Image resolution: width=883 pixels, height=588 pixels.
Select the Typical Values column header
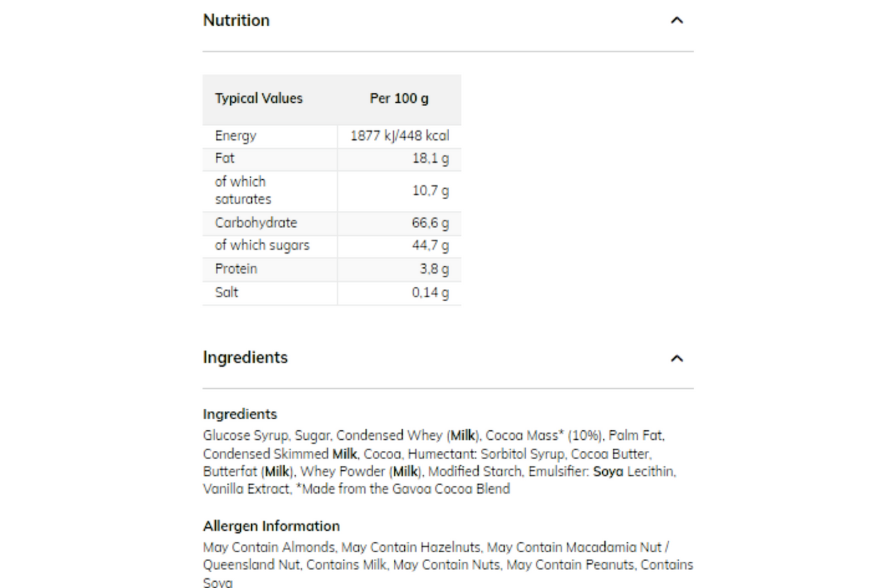click(259, 99)
